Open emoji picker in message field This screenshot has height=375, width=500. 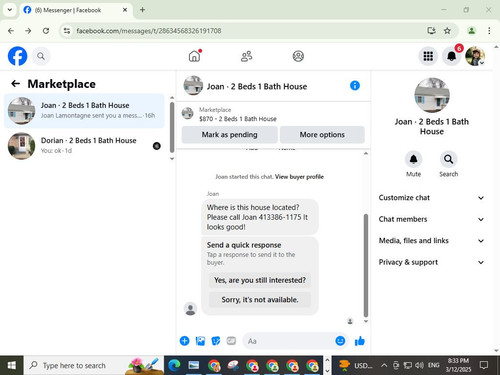point(340,341)
